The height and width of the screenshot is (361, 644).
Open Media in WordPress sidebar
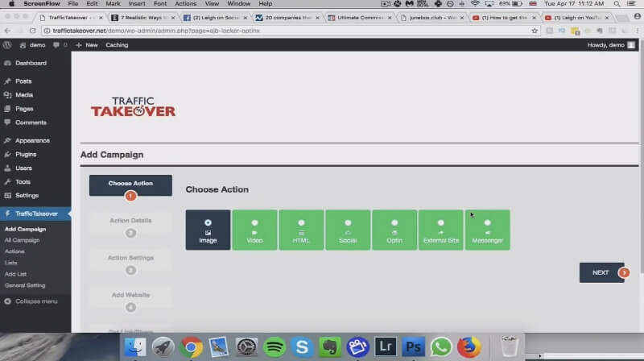pyautogui.click(x=24, y=94)
